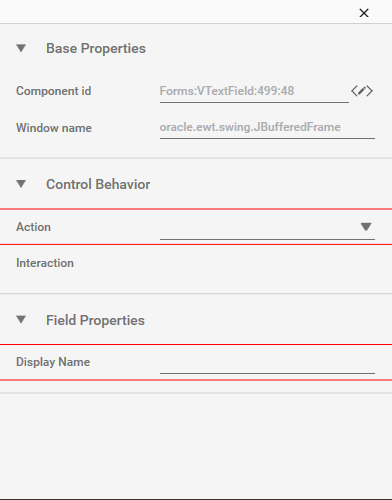Viewport: 392px width, 500px height.
Task: Click the empty value area beside Interaction
Action: (267, 263)
